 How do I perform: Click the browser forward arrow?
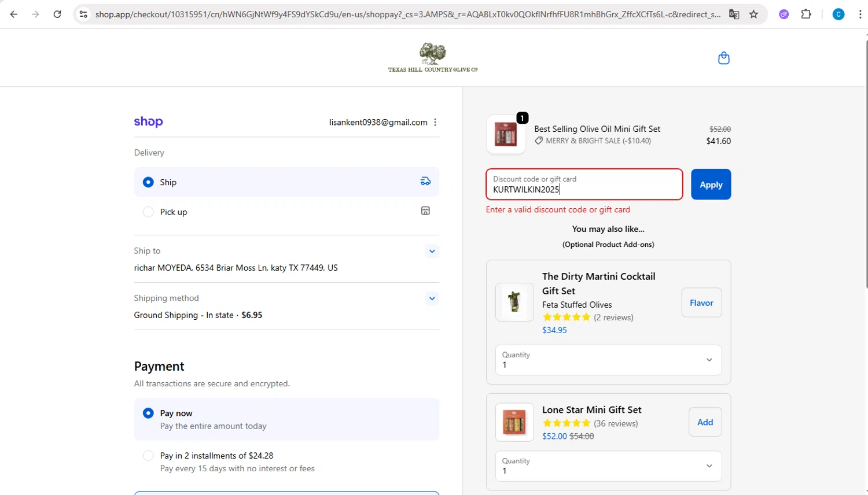pos(35,14)
